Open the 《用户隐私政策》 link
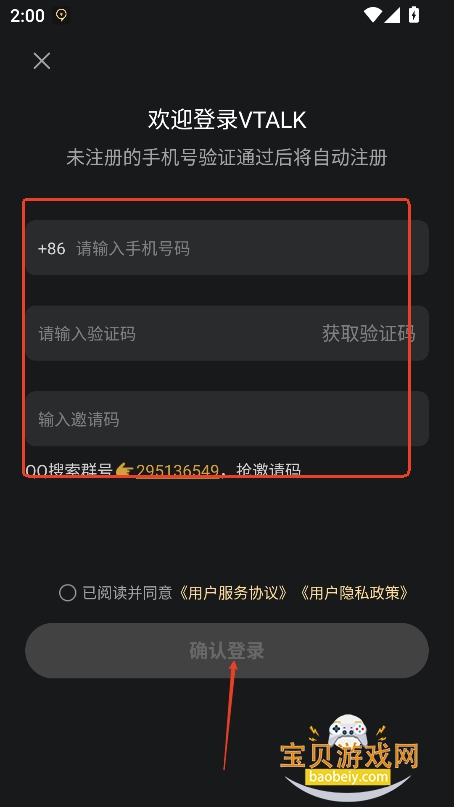The height and width of the screenshot is (807, 454). [x=354, y=593]
